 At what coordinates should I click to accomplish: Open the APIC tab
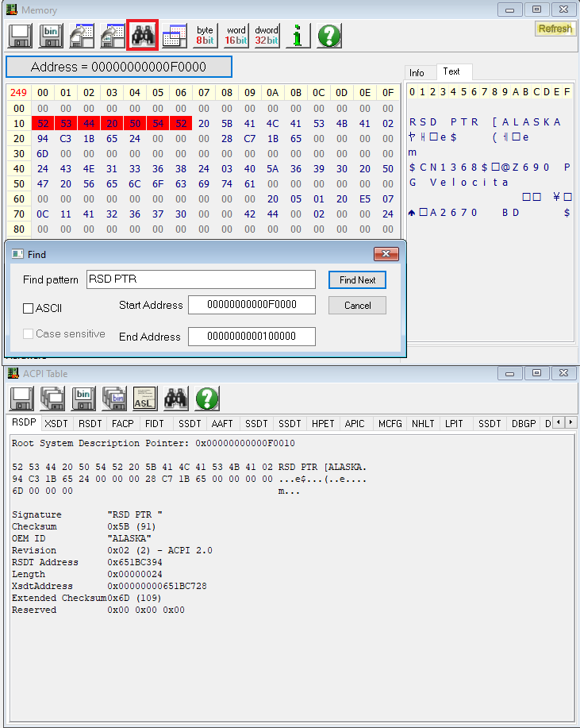click(x=355, y=423)
